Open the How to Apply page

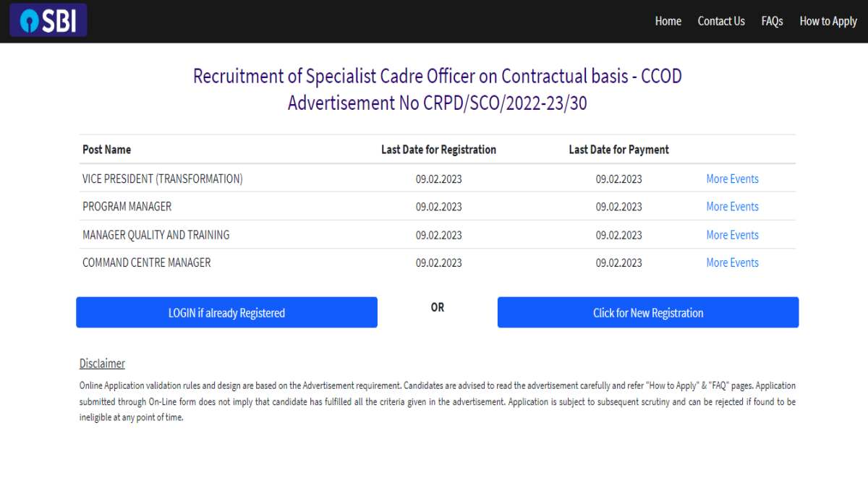coord(828,21)
